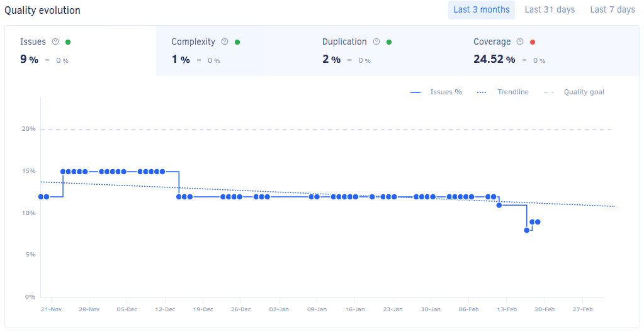Image resolution: width=644 pixels, height=332 pixels.
Task: Select the Last 3 months range
Action: tap(481, 9)
